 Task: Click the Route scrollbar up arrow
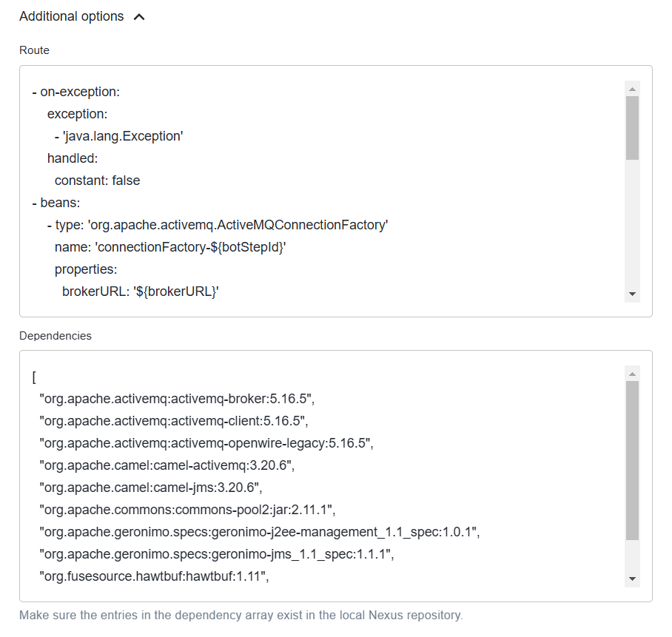pos(632,89)
